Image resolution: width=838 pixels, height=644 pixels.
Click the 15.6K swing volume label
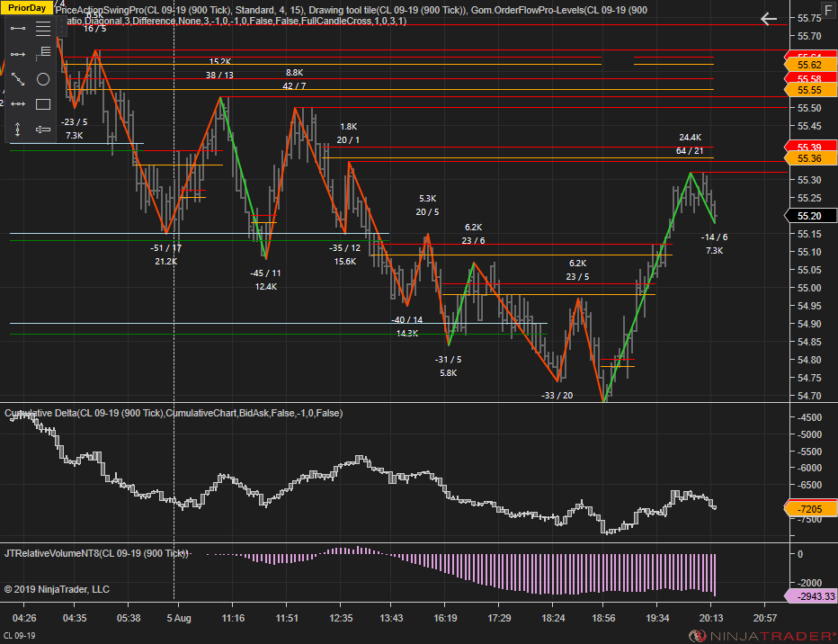[344, 262]
